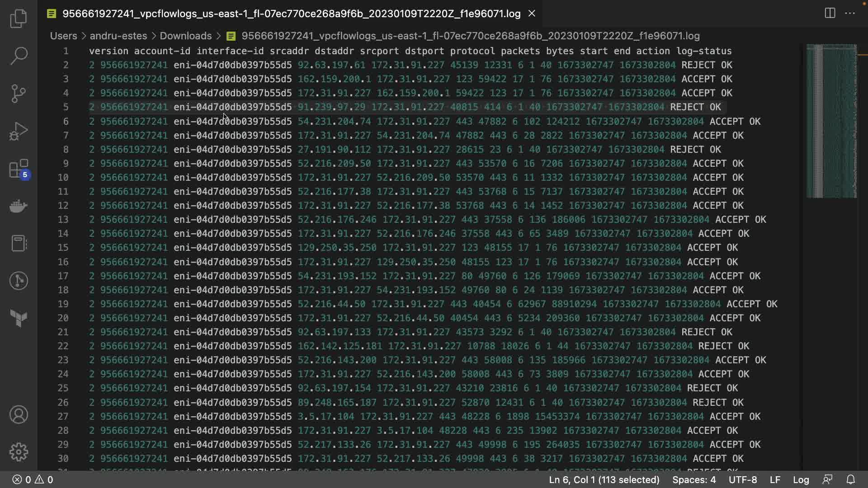Open errors and warnings problems indicator

click(x=33, y=479)
